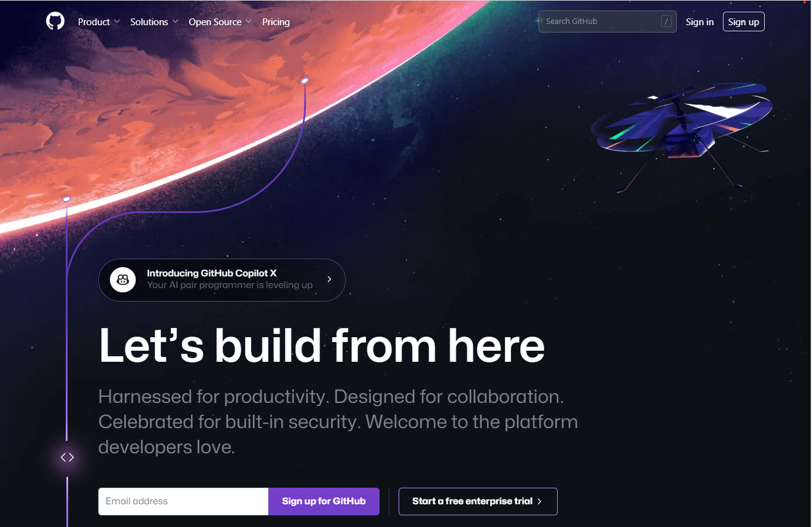Click the code brackets icon on timeline
The height and width of the screenshot is (527, 812).
67,457
